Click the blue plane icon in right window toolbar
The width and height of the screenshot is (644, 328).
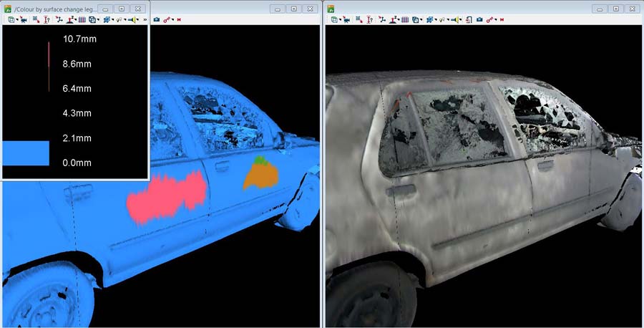[430, 20]
